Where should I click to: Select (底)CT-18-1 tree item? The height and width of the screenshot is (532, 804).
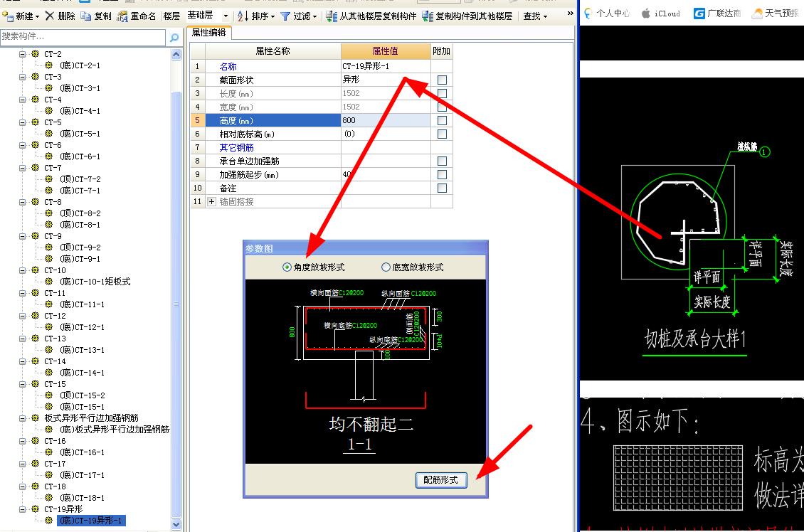[82, 498]
